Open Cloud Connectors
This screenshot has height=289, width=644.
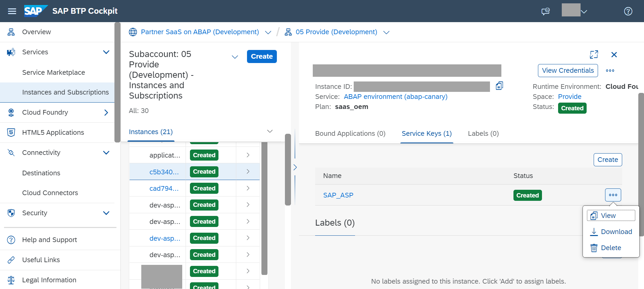tap(50, 193)
